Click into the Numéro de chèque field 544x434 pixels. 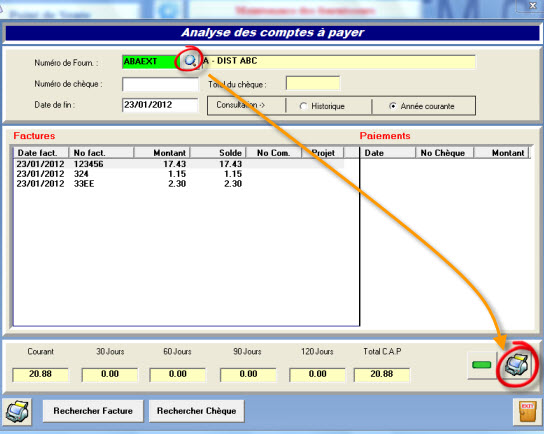pos(160,84)
